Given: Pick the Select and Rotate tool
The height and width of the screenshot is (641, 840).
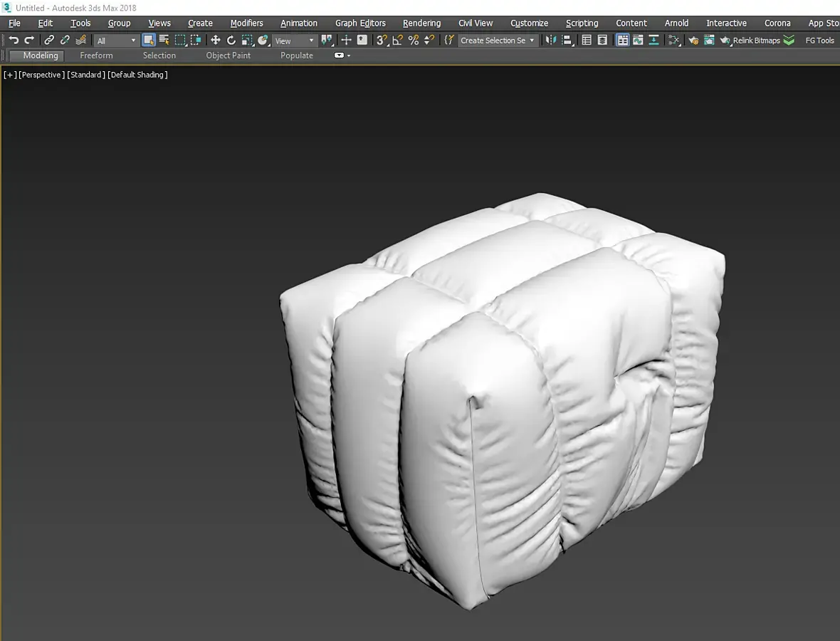Looking at the screenshot, I should point(231,41).
